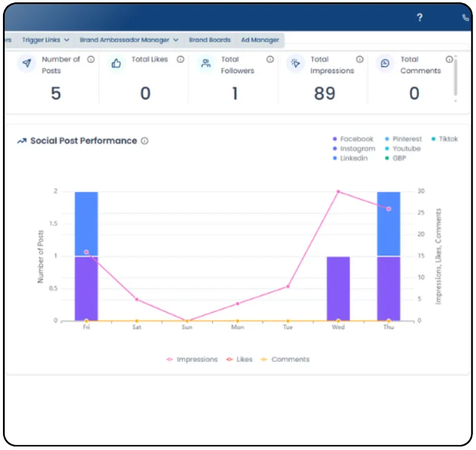Click the Number of Posts paper plane icon
The width and height of the screenshot is (476, 450).
(26, 63)
